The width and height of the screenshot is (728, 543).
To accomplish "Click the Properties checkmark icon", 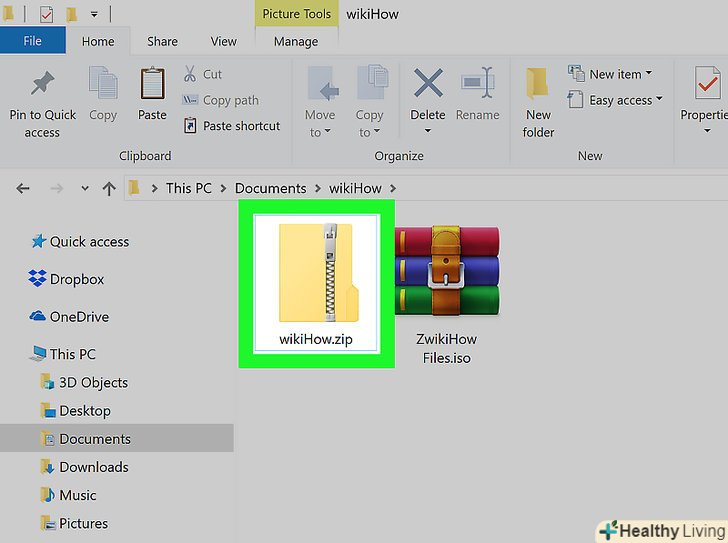I will 707,83.
